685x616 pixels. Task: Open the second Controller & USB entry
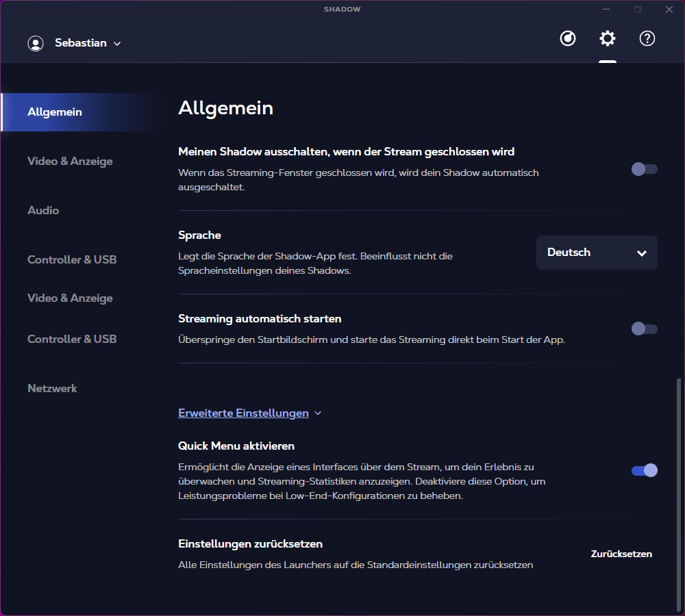(72, 339)
